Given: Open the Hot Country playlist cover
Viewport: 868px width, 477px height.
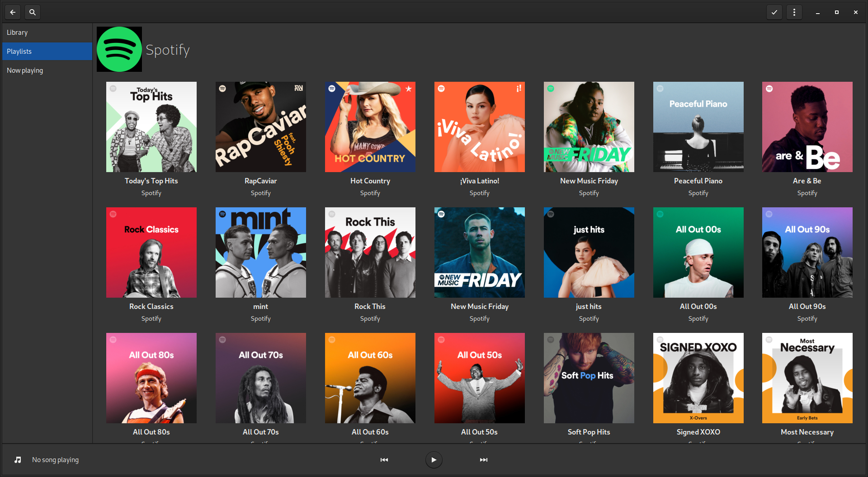Looking at the screenshot, I should (x=370, y=127).
